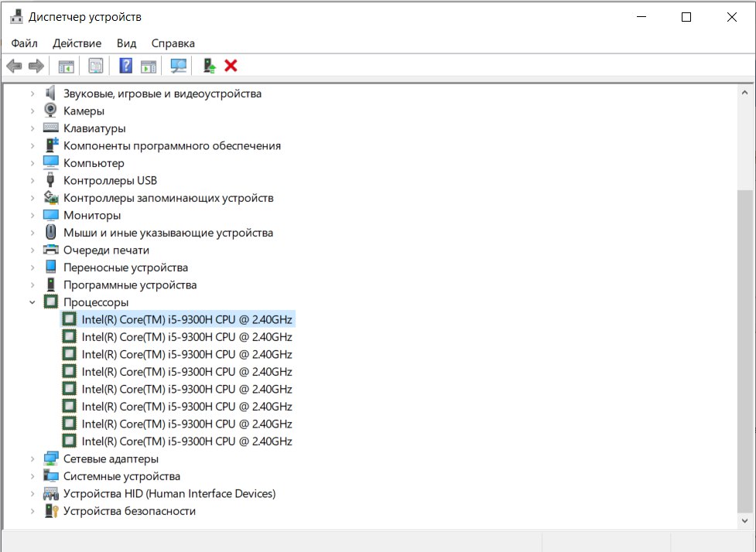Collapse the Процессоры tree node
756x552 pixels.
(32, 302)
